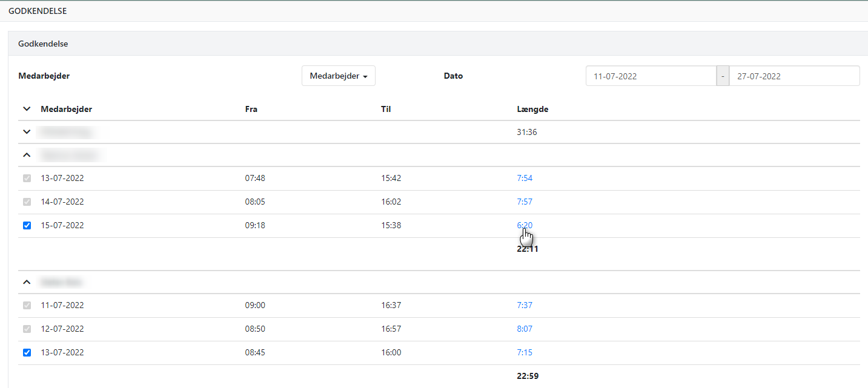This screenshot has width=868, height=388.
Task: Open the 7:15 duration link
Action: tap(525, 353)
